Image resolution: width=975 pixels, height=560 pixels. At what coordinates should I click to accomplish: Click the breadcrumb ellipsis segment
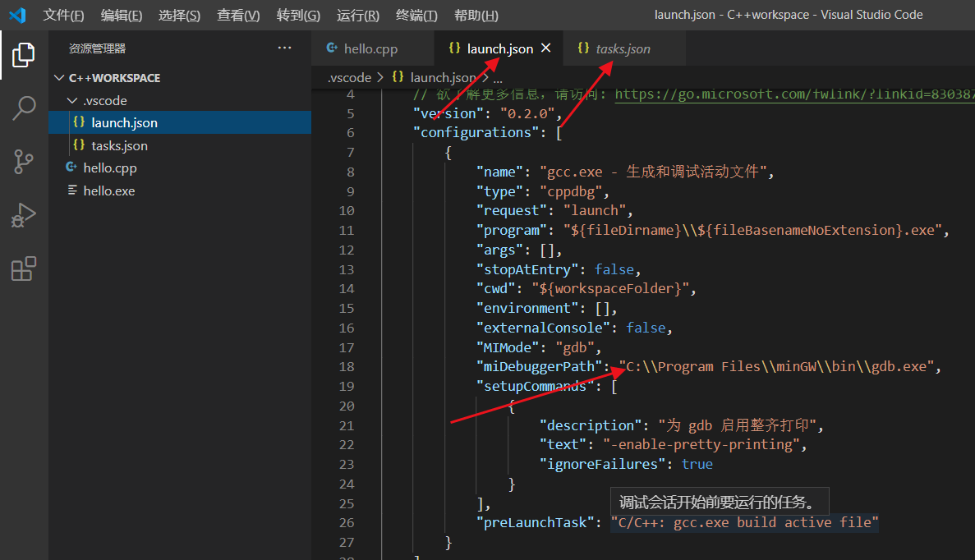coord(498,78)
